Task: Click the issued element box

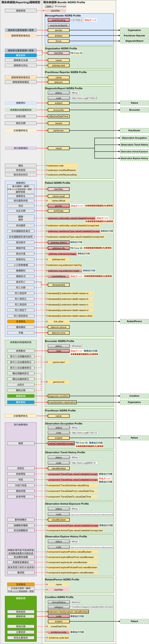Action: click(x=59, y=123)
